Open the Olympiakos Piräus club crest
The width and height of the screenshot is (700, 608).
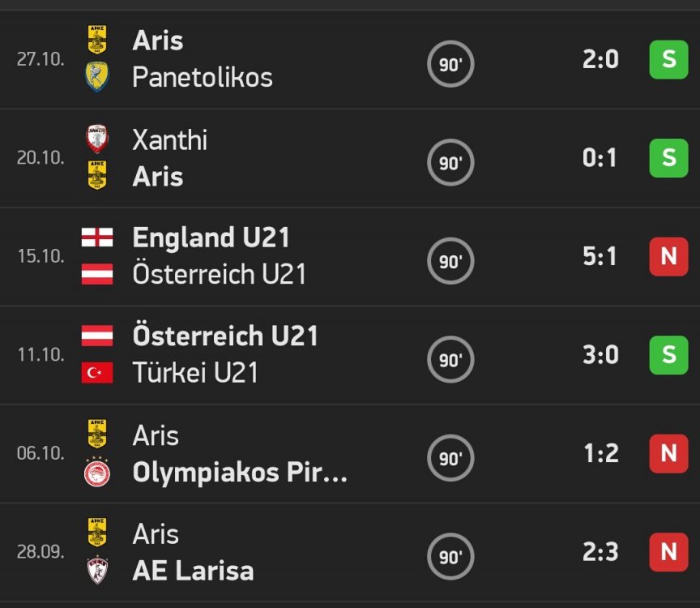97,473
